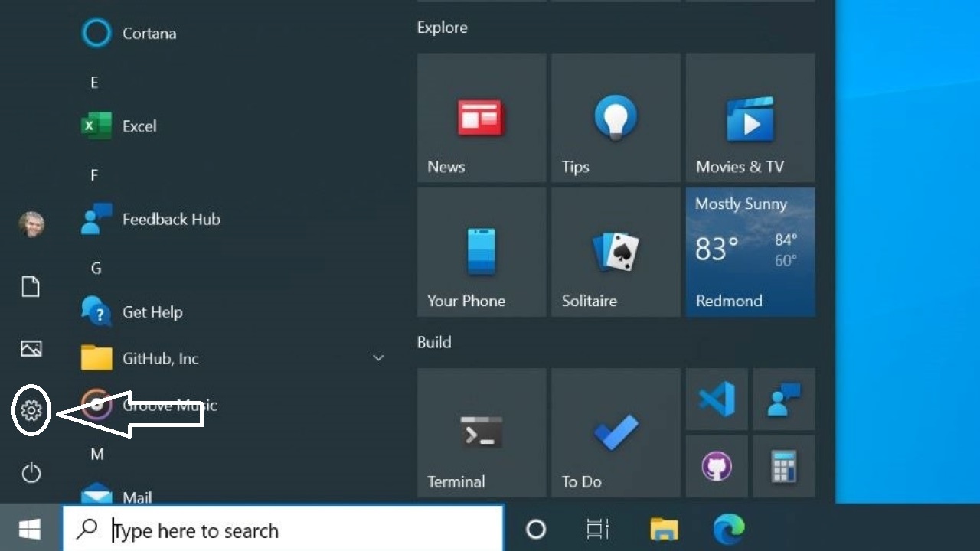Image resolution: width=980 pixels, height=551 pixels.
Task: Launch the Visual Studio Code tile
Action: 716,399
